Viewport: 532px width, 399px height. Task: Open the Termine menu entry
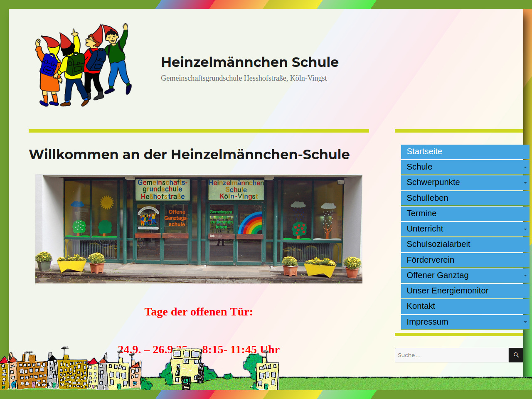click(421, 214)
